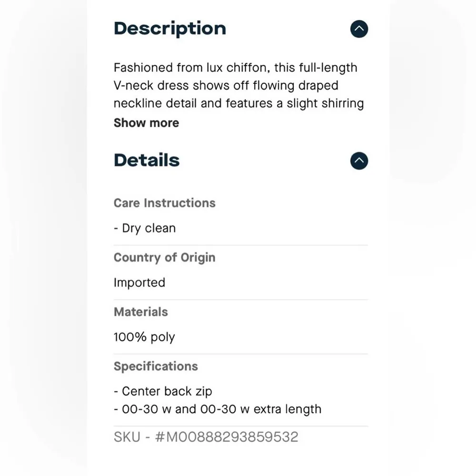This screenshot has height=476, width=476.
Task: Click the SKU number text
Action: point(206,437)
